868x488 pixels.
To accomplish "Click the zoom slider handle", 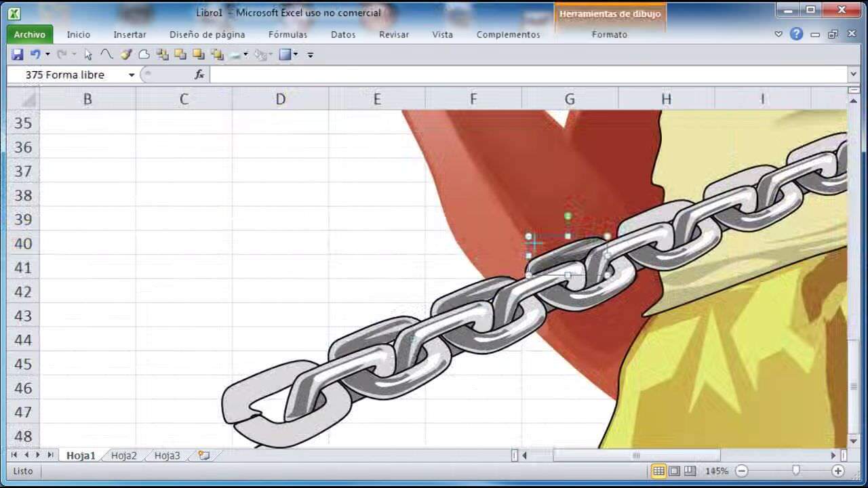I will (x=796, y=471).
